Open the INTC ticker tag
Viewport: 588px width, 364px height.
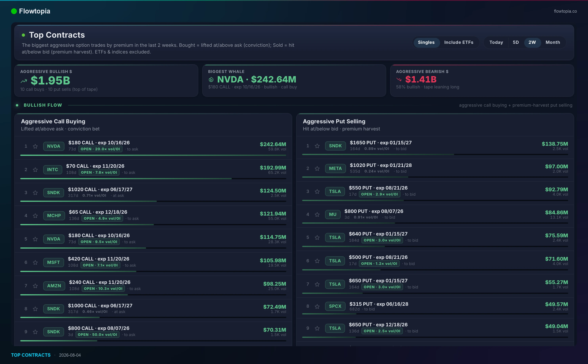click(53, 170)
